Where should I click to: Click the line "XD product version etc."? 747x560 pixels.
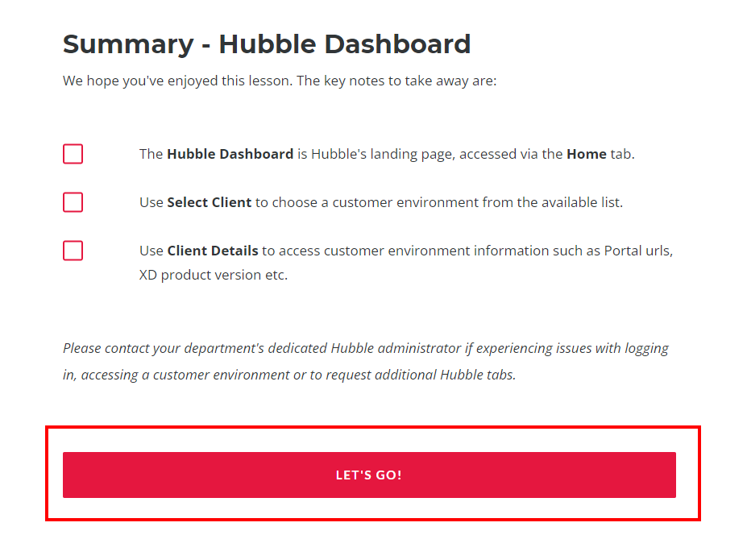(213, 275)
